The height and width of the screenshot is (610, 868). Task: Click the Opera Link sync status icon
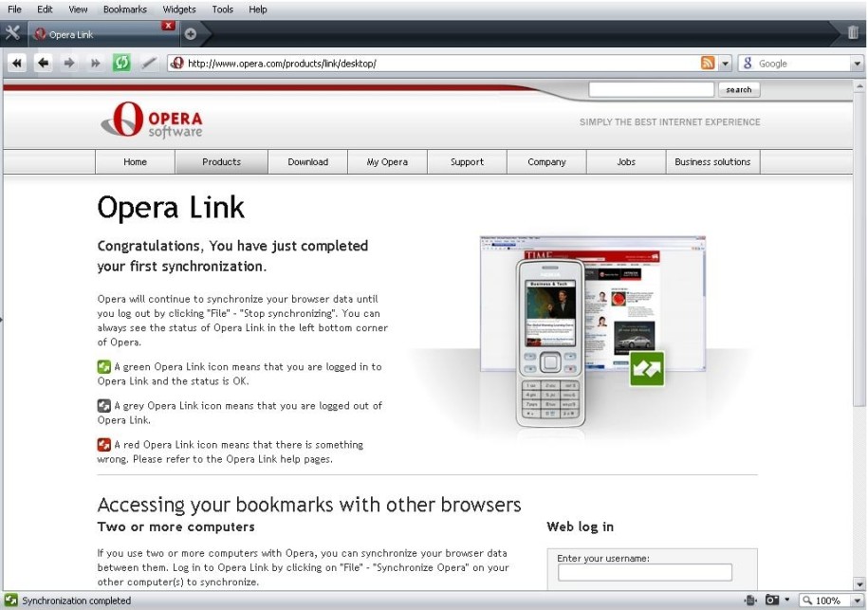click(10, 601)
